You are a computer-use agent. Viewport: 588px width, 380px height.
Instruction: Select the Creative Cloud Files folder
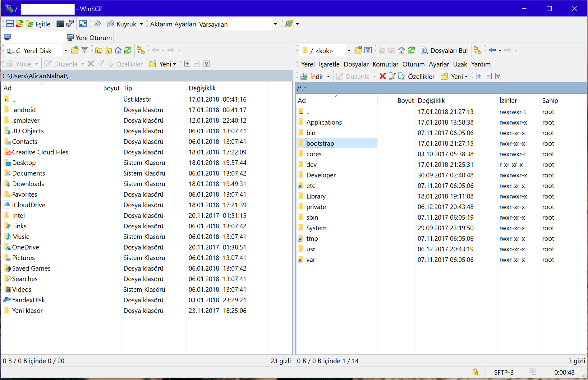(40, 152)
